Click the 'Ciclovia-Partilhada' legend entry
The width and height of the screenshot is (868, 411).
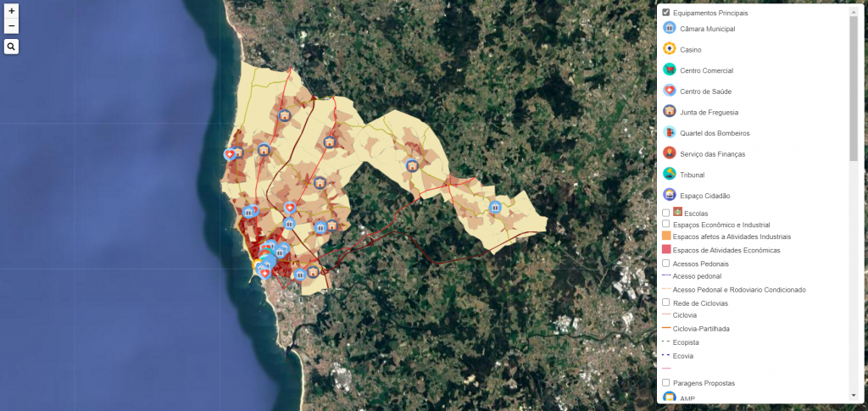pyautogui.click(x=701, y=329)
